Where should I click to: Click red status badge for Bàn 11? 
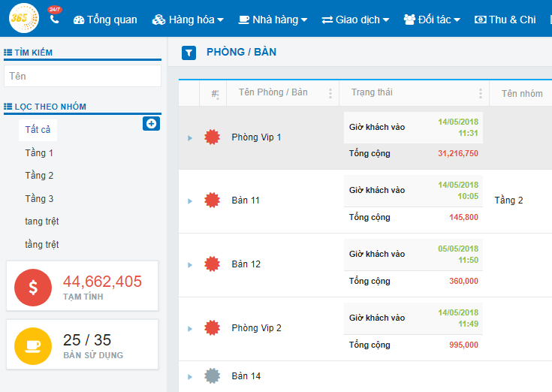point(213,201)
